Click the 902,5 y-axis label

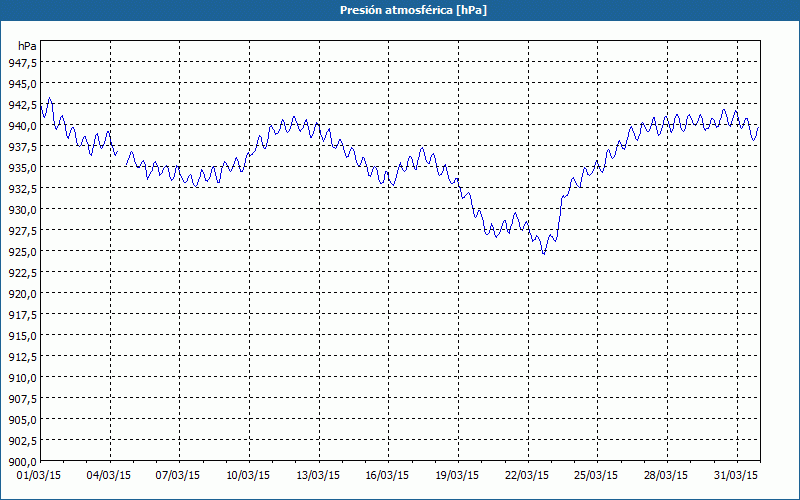click(22, 441)
